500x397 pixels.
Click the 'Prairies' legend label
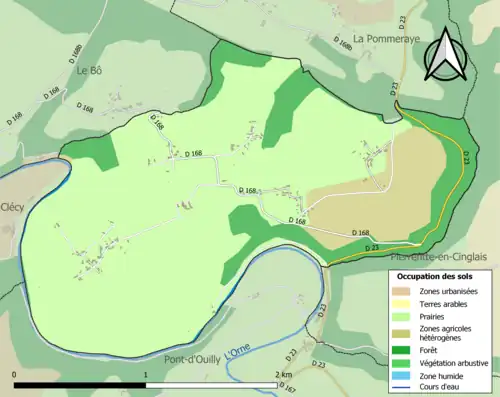coord(432,317)
